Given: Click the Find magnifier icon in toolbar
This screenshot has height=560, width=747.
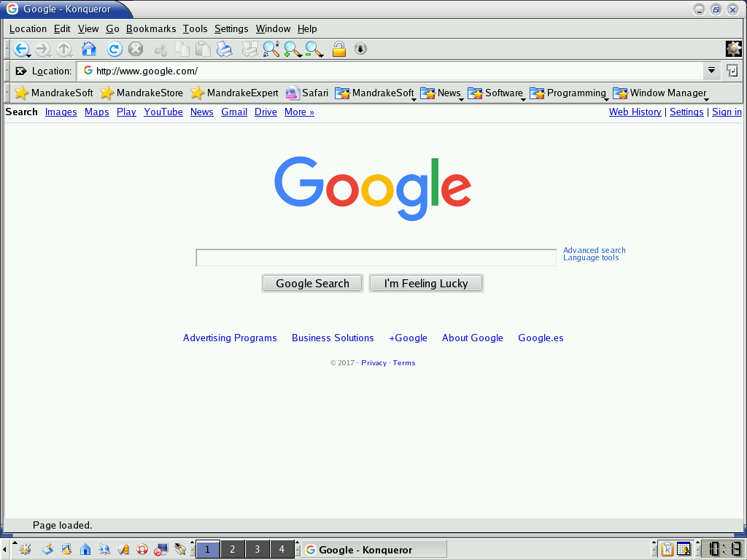Looking at the screenshot, I should pos(271,50).
